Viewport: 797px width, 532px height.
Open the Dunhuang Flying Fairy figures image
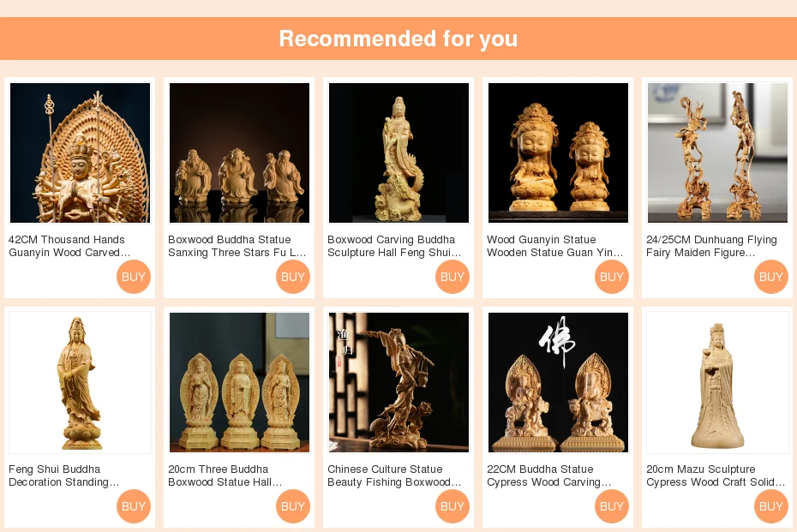pyautogui.click(x=717, y=153)
